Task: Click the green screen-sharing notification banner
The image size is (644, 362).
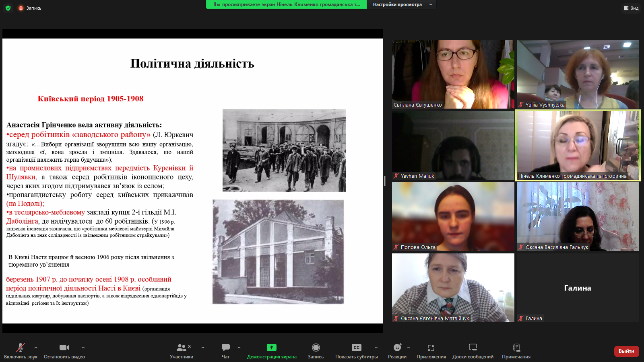Action: pyautogui.click(x=286, y=4)
